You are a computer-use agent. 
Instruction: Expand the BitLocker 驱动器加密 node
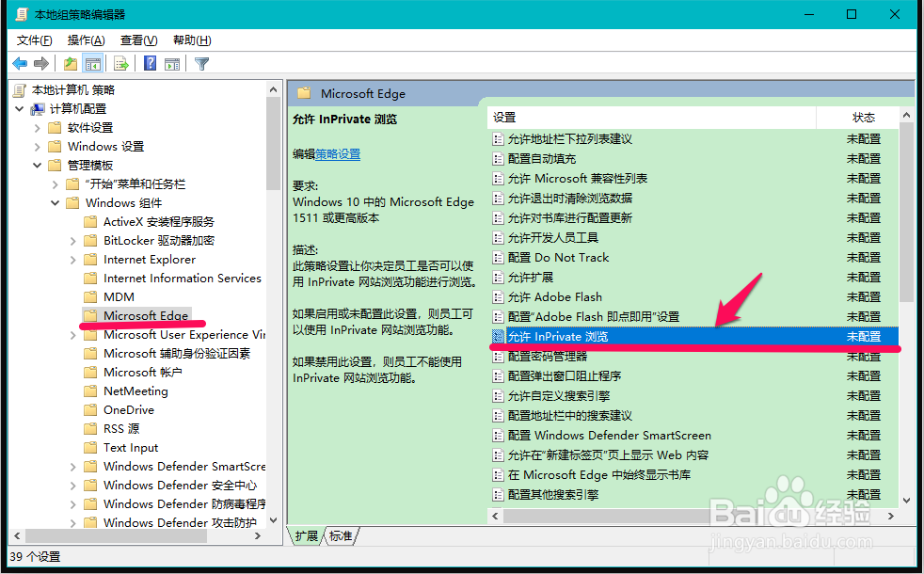73,241
